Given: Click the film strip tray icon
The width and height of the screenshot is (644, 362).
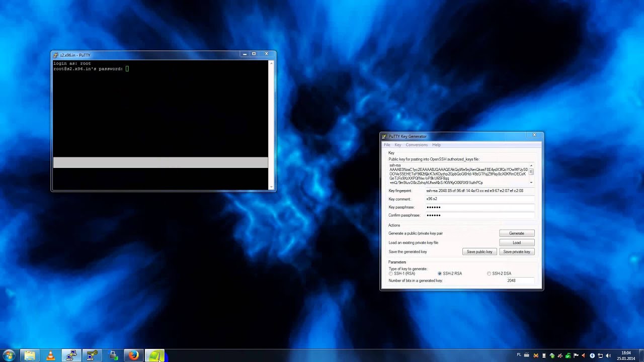Looking at the screenshot, I should [544, 355].
